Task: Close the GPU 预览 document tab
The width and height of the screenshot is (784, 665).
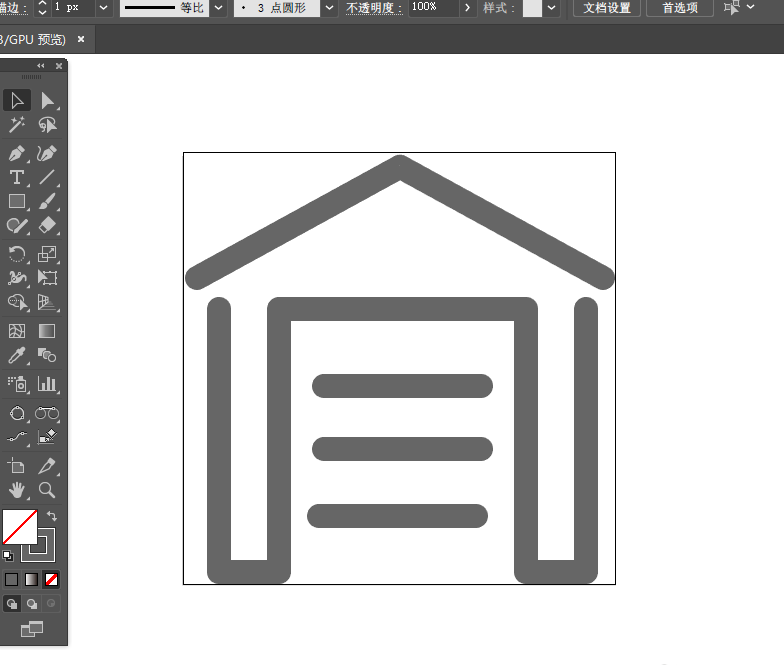Action: click(81, 39)
